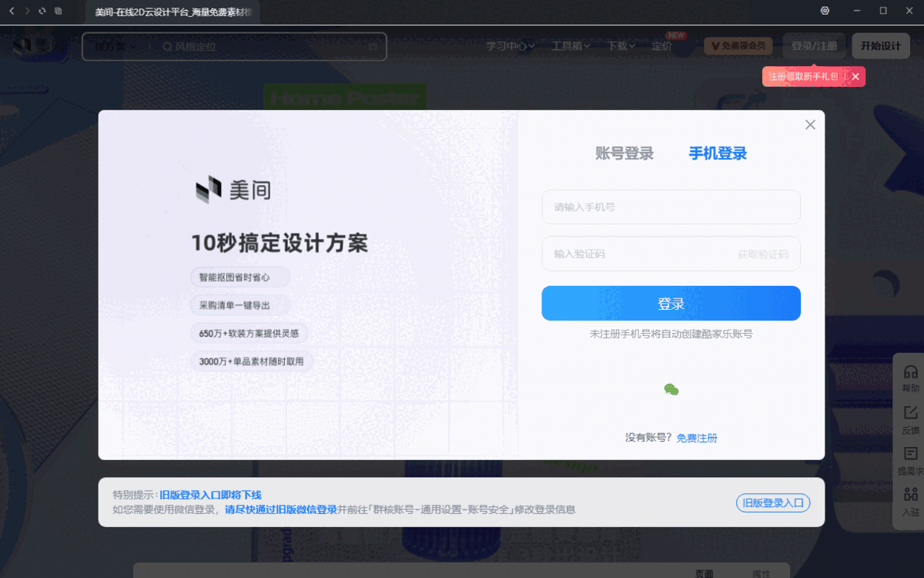Viewport: 924px width, 578px height.
Task: Click the 美间 logo in the login dialog
Action: [x=231, y=191]
